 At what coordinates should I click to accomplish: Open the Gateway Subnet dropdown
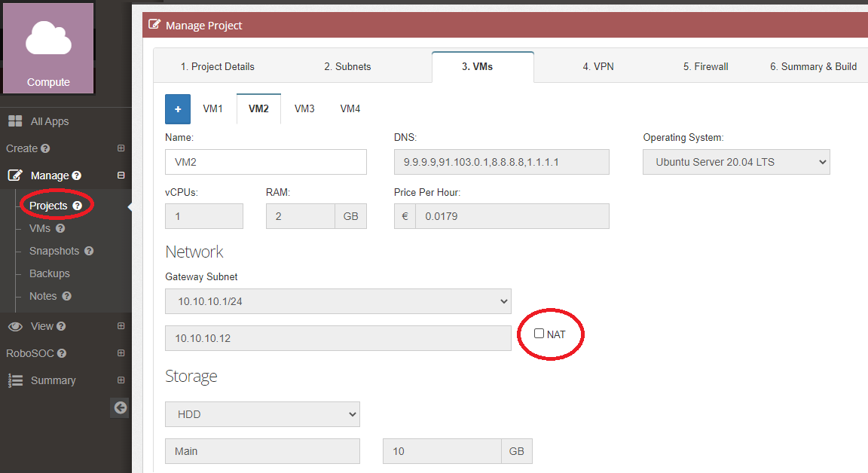pos(338,301)
